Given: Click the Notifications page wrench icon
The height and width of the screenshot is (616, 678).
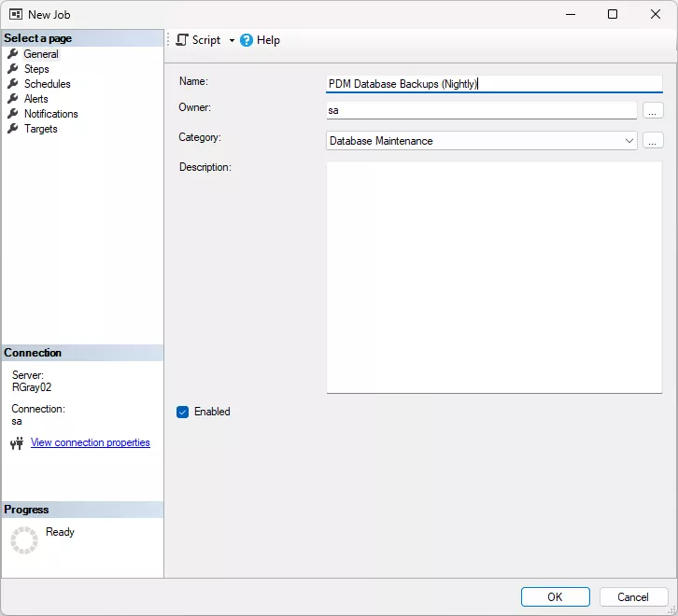Looking at the screenshot, I should 13,114.
